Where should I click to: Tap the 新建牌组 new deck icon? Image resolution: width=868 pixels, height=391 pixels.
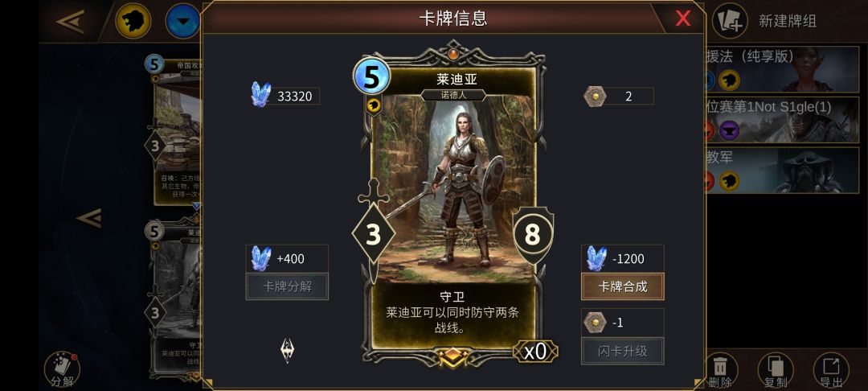[730, 20]
